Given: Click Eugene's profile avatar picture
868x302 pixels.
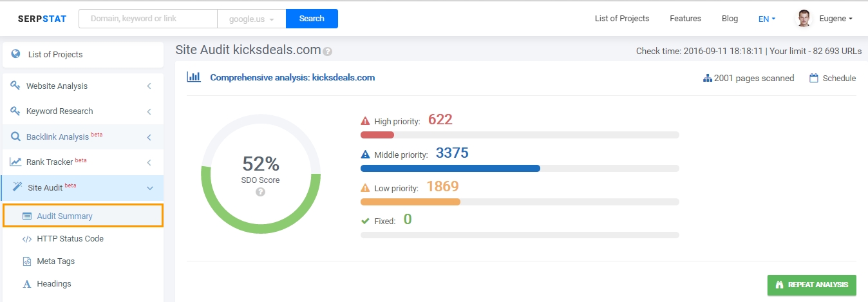Looking at the screenshot, I should point(804,18).
